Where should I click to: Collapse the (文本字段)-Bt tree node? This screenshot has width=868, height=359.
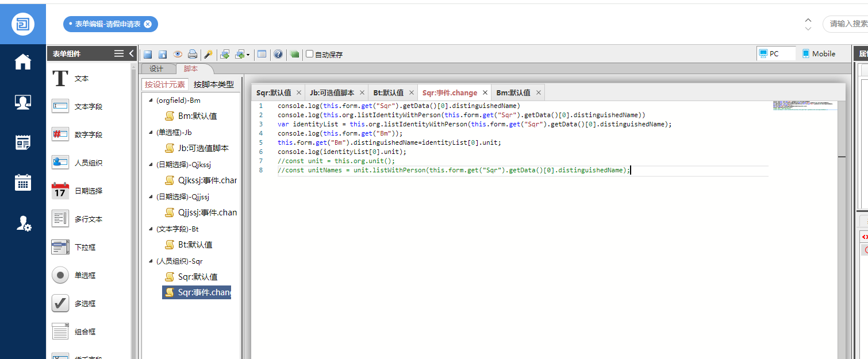click(x=151, y=229)
